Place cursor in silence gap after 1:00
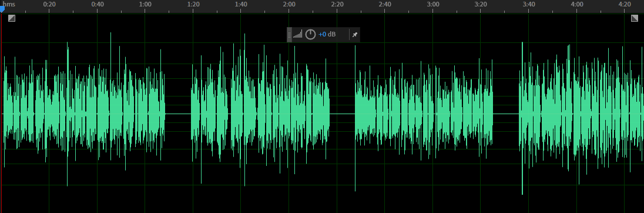 click(x=178, y=114)
